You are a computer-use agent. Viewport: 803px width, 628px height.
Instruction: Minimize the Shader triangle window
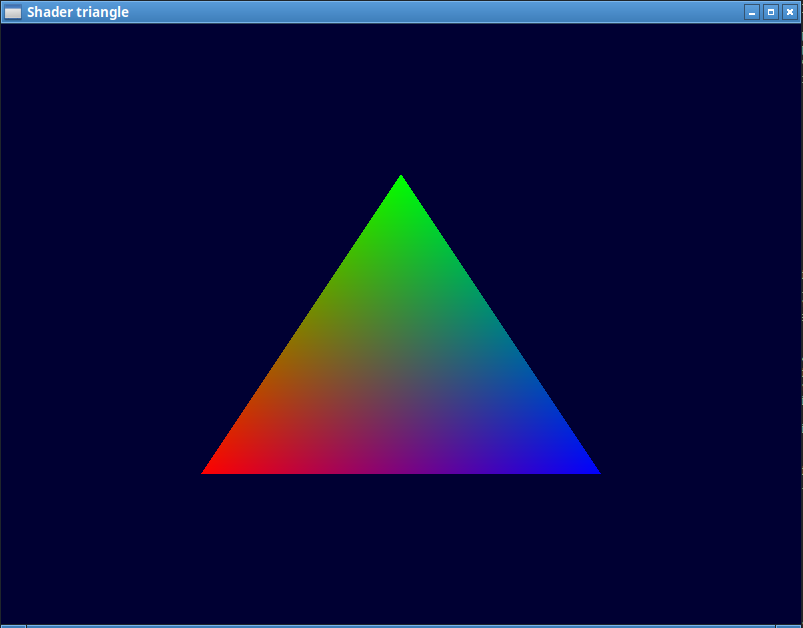coord(752,12)
